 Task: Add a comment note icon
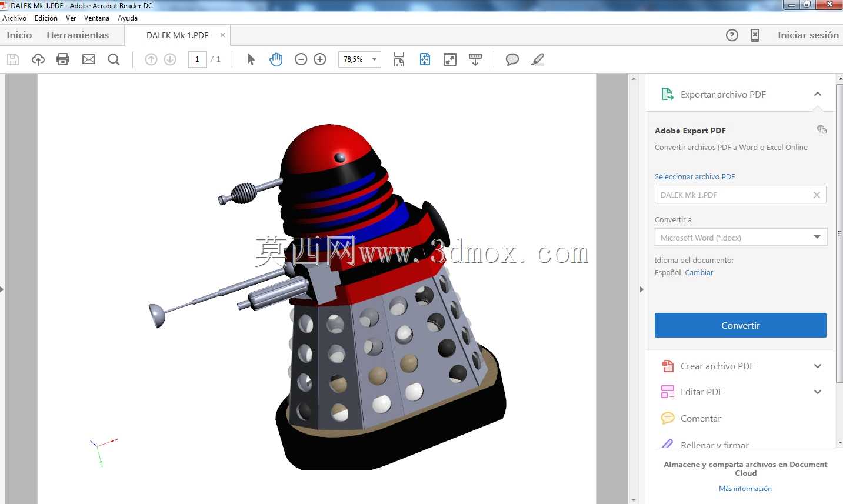pyautogui.click(x=512, y=59)
